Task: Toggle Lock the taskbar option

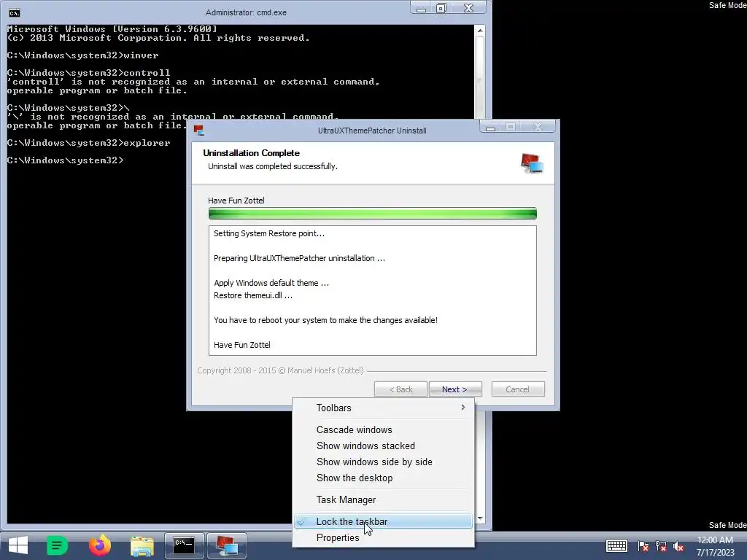Action: click(x=384, y=521)
